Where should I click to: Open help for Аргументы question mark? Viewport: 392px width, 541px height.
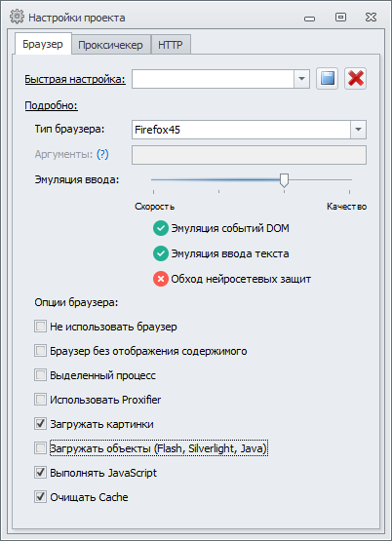(102, 154)
